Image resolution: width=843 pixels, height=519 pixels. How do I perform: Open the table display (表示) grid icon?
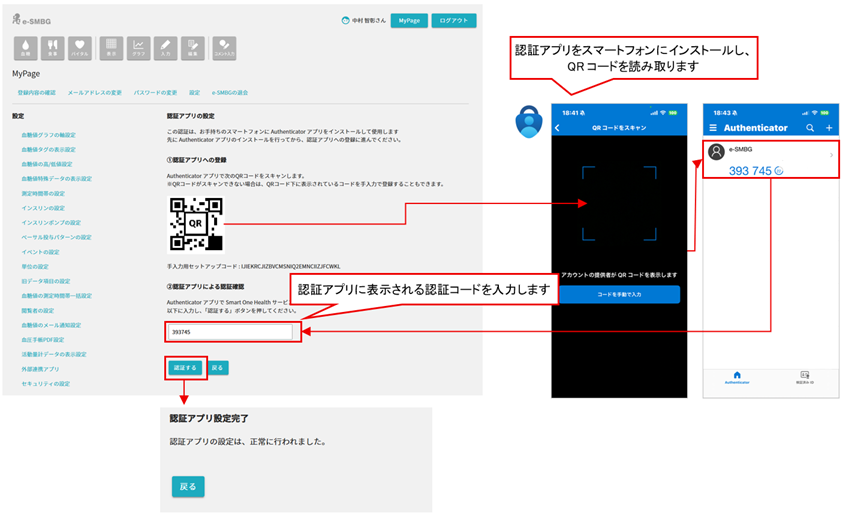[111, 48]
